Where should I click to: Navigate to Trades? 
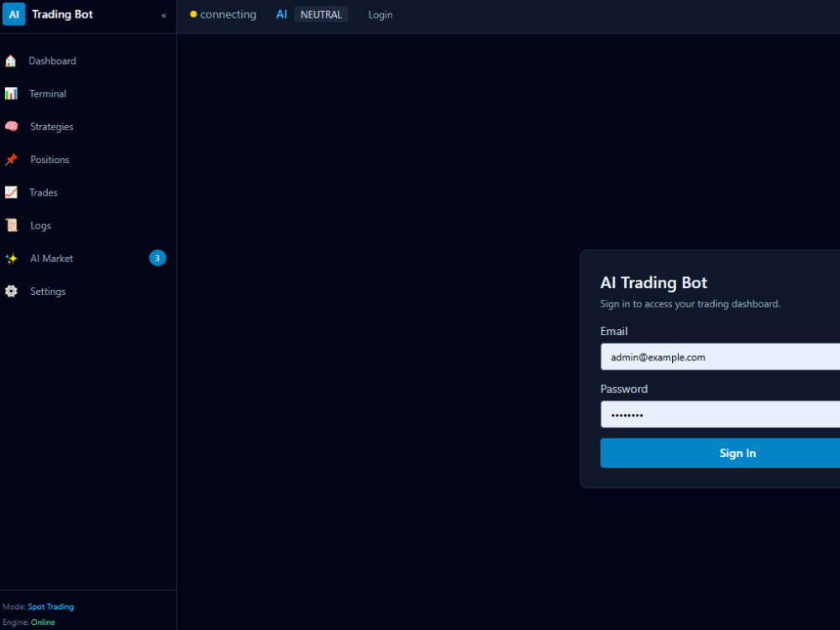coord(43,192)
